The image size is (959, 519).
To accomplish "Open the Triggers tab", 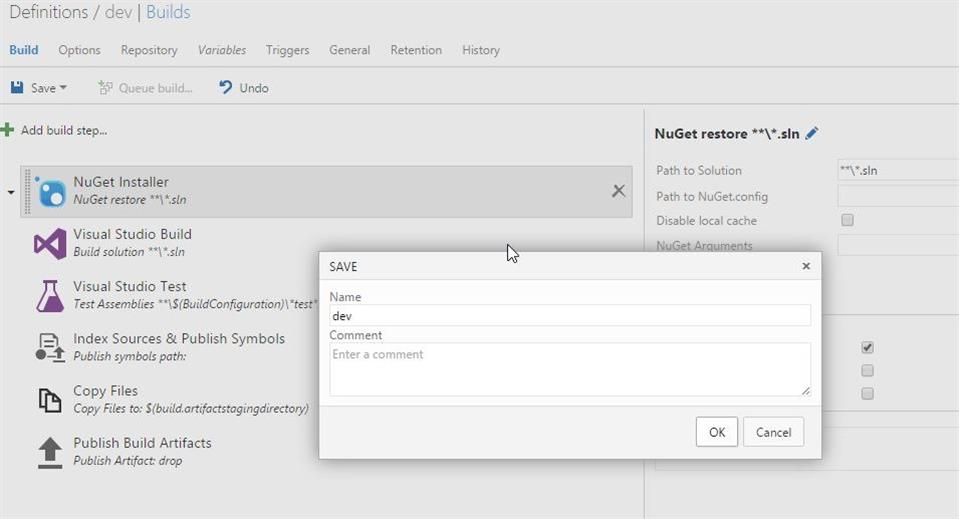I will 287,50.
